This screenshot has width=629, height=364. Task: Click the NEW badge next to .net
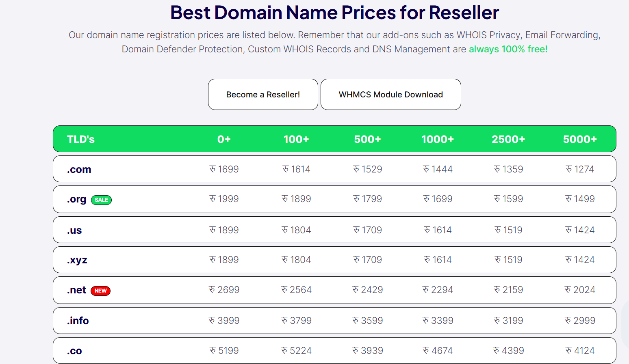tap(100, 291)
